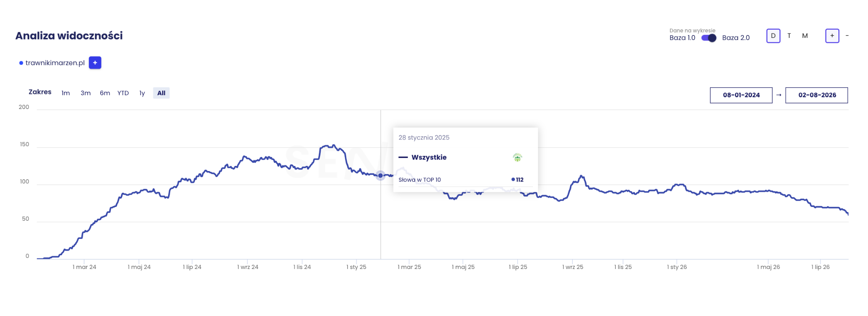Screen dimensions: 868x316
Task: Click the zoom in plus button
Action: pos(832,36)
